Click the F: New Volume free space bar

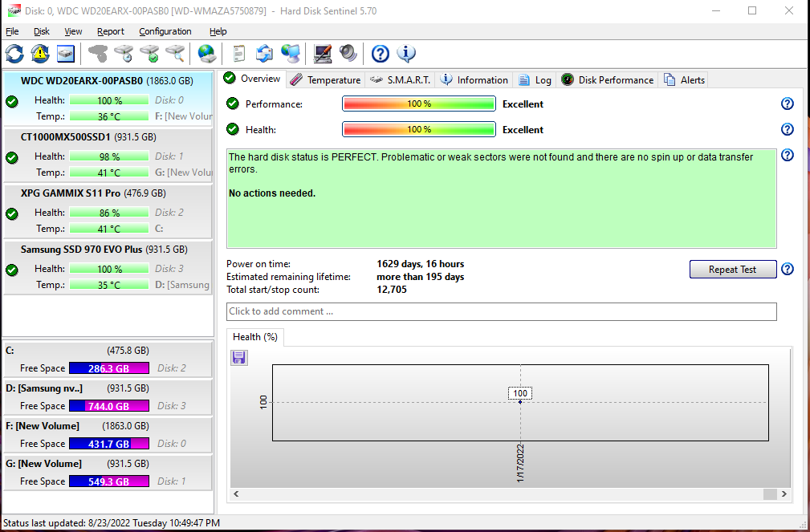click(x=109, y=444)
